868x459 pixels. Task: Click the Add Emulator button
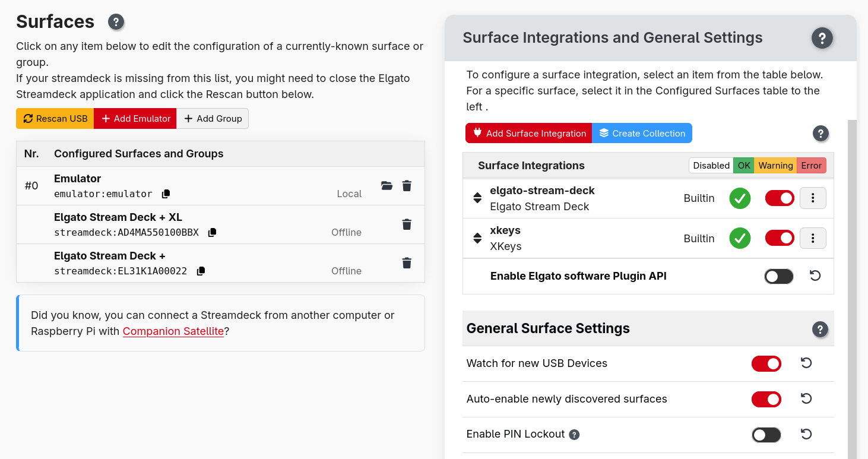tap(135, 118)
